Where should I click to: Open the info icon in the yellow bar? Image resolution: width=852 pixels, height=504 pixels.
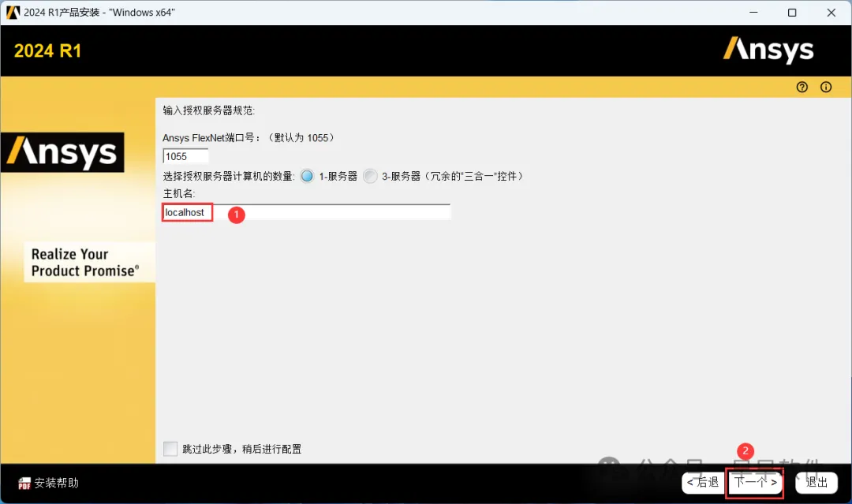(826, 87)
